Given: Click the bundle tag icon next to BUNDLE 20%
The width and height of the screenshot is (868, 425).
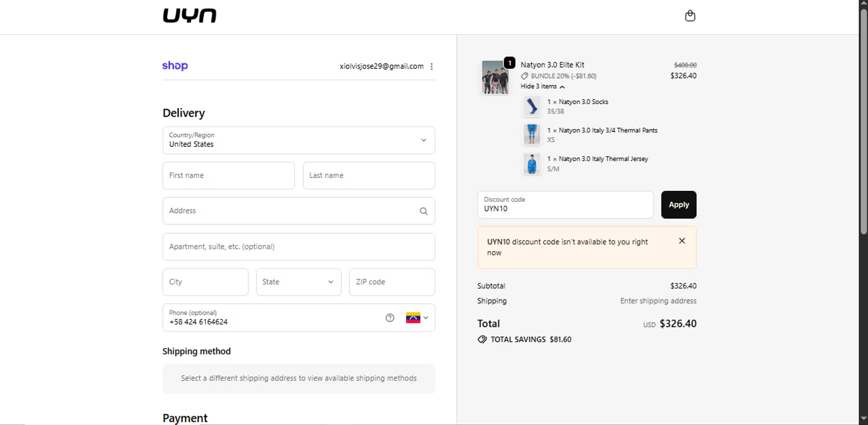Looking at the screenshot, I should click(x=524, y=76).
